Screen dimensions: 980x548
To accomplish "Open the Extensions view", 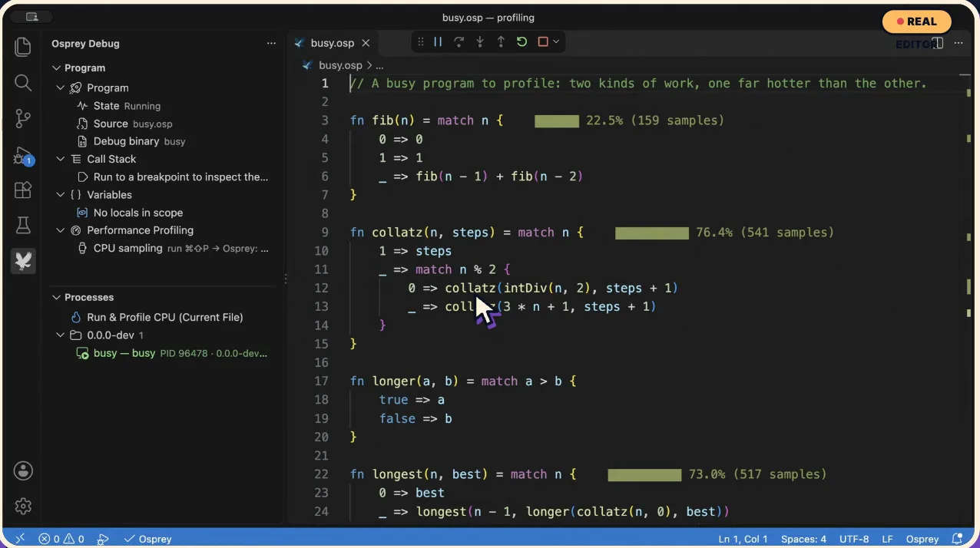I will (23, 190).
